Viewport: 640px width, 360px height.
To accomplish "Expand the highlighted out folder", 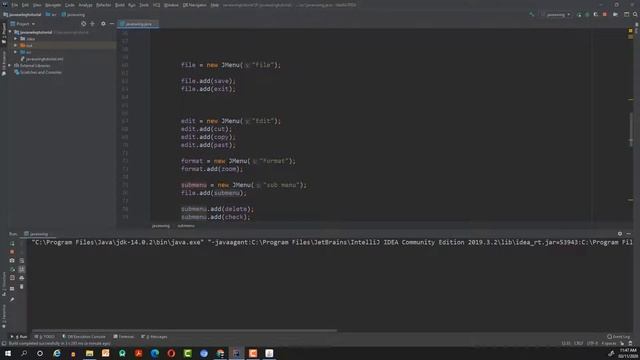I will point(16,45).
